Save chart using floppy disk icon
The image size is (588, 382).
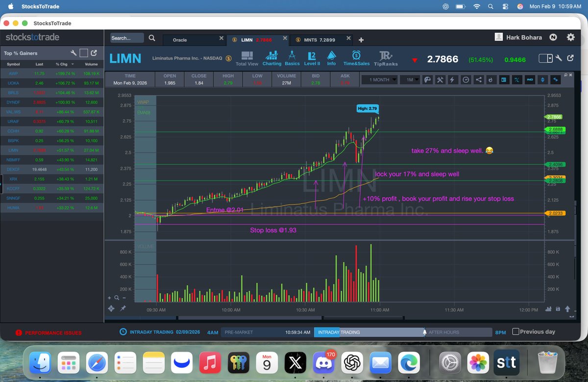558,309
